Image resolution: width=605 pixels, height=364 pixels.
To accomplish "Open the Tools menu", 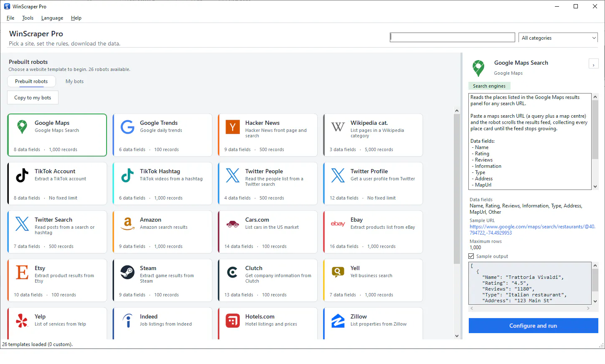I will click(28, 18).
